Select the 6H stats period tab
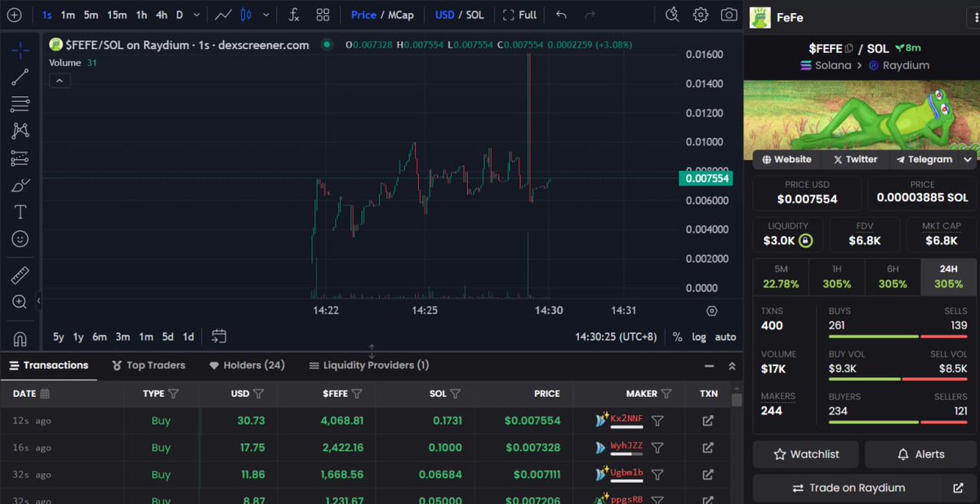The image size is (980, 504). point(893,277)
